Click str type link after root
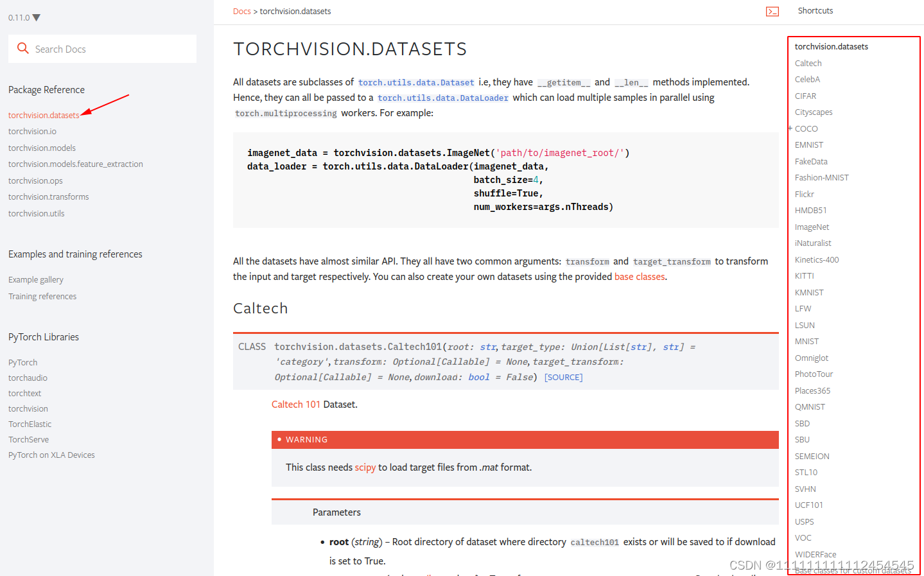The image size is (924, 576). click(x=488, y=347)
